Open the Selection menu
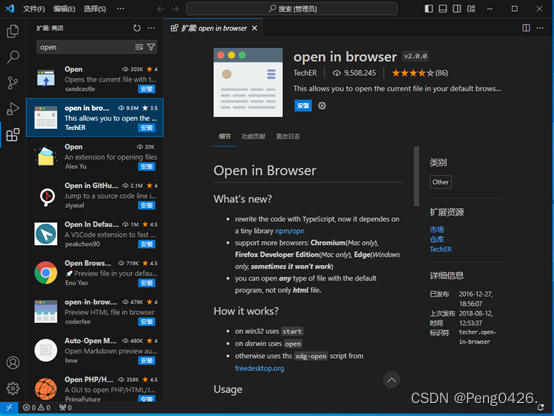The width and height of the screenshot is (554, 416). pyautogui.click(x=95, y=9)
